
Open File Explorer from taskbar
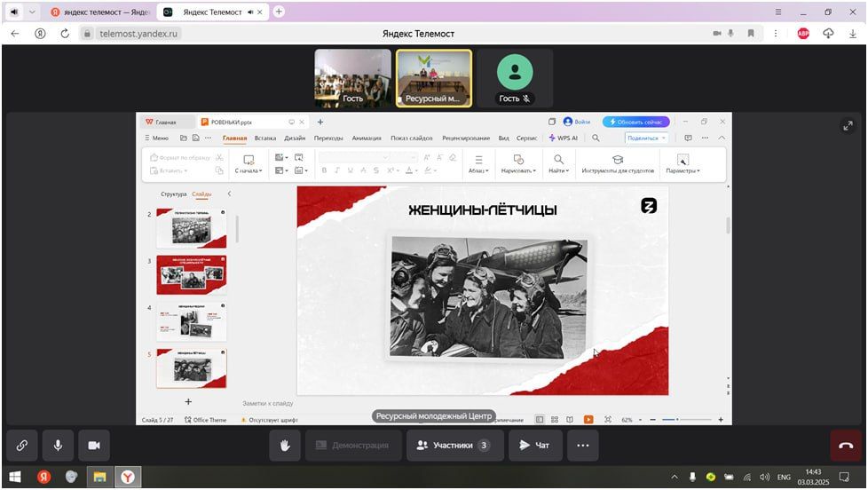(99, 477)
